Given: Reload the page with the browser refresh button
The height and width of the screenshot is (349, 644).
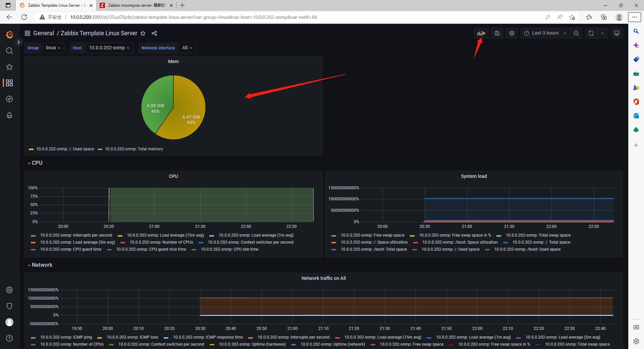Looking at the screenshot, I should click(24, 17).
